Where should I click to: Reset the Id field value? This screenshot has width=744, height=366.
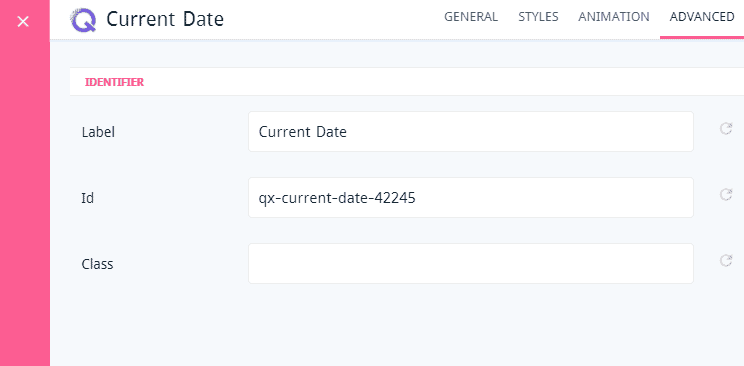point(726,194)
